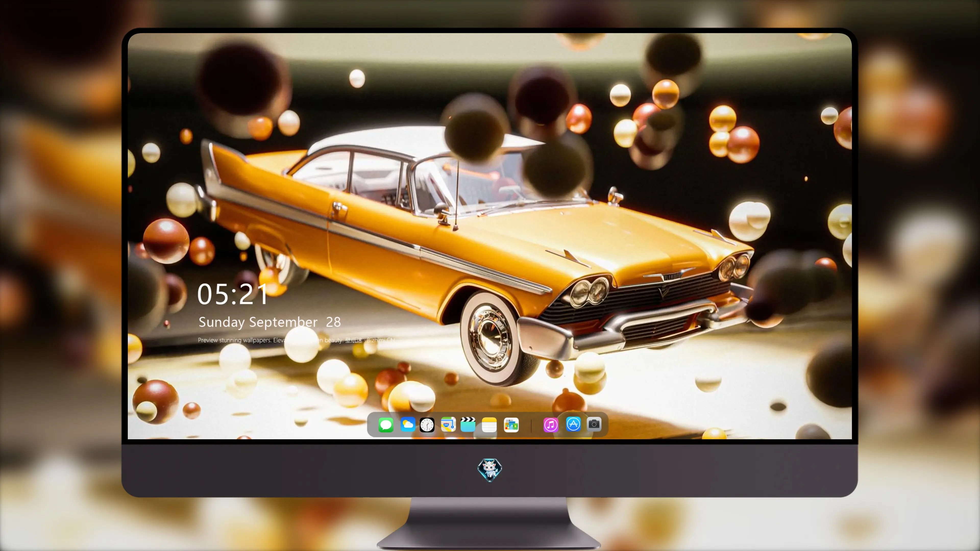This screenshot has height=551, width=980.
Task: Click the 'Preview stunning wallpapers' caption
Action: (297, 340)
